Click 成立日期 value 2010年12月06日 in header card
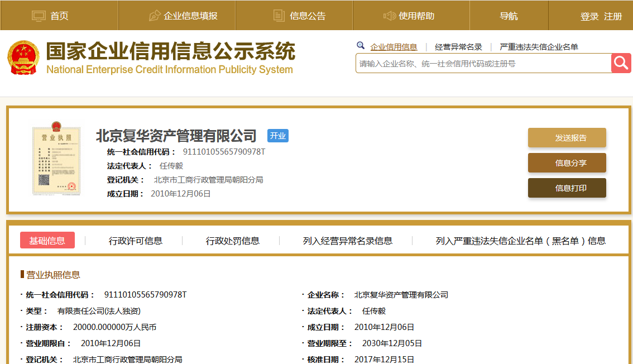The image size is (633, 364). pos(180,194)
